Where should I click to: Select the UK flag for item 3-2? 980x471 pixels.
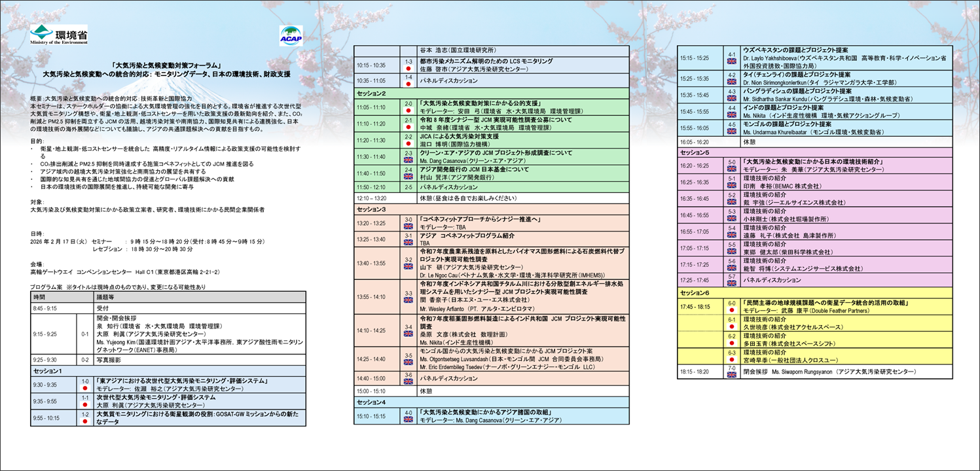pos(408,267)
